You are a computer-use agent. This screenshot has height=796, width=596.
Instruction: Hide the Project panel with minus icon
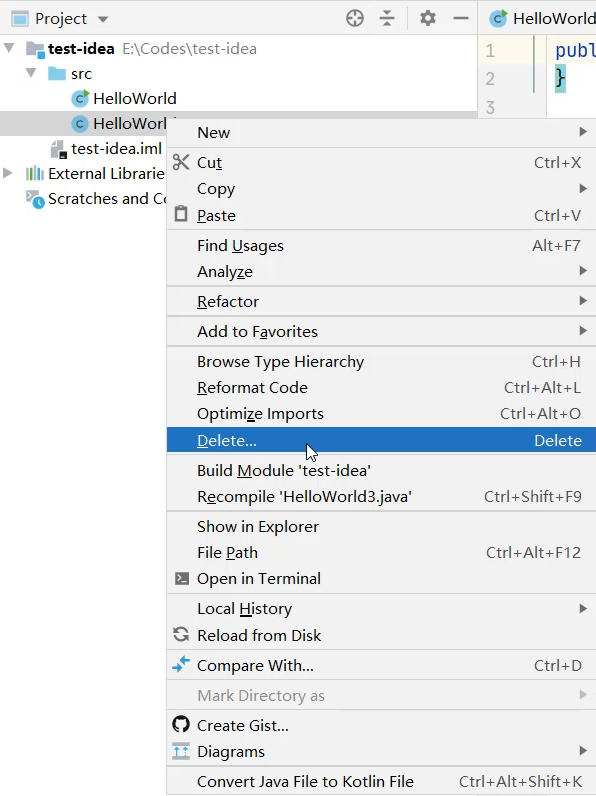[x=460, y=19]
